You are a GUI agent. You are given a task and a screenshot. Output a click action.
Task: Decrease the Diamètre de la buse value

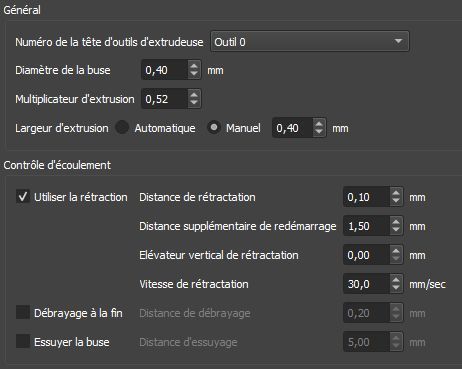(194, 74)
